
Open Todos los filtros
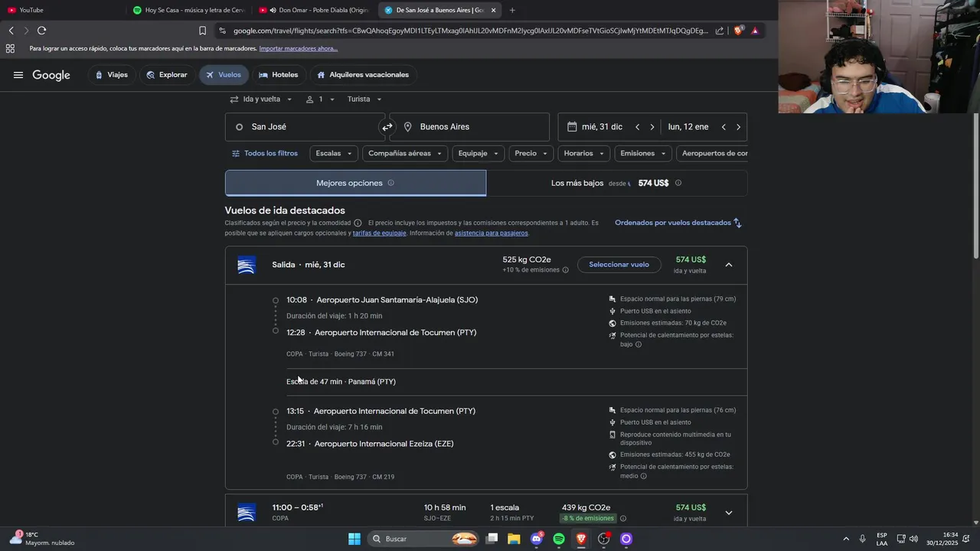click(x=265, y=154)
